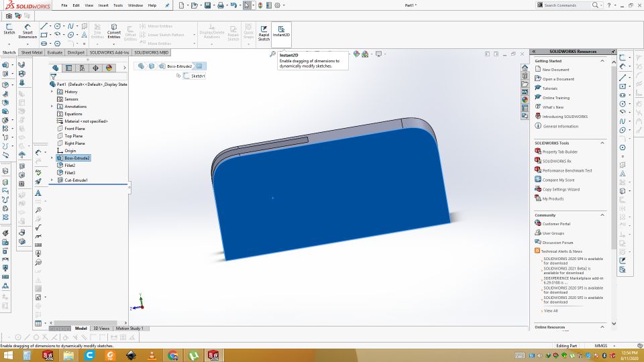Screen dimensions: 644x362
Task: Collapse the Community section
Action: tap(602, 215)
